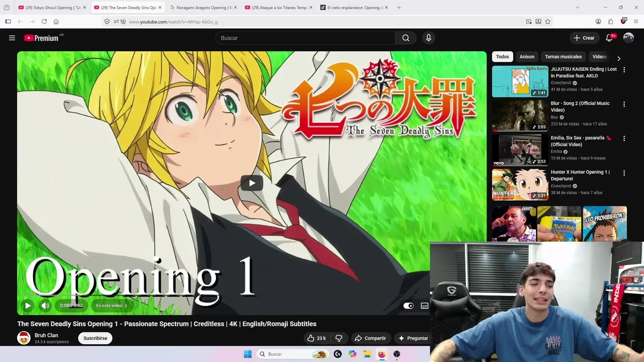Open 'Hunter X Hunter Opening 1 | Departure!' title

point(580,175)
